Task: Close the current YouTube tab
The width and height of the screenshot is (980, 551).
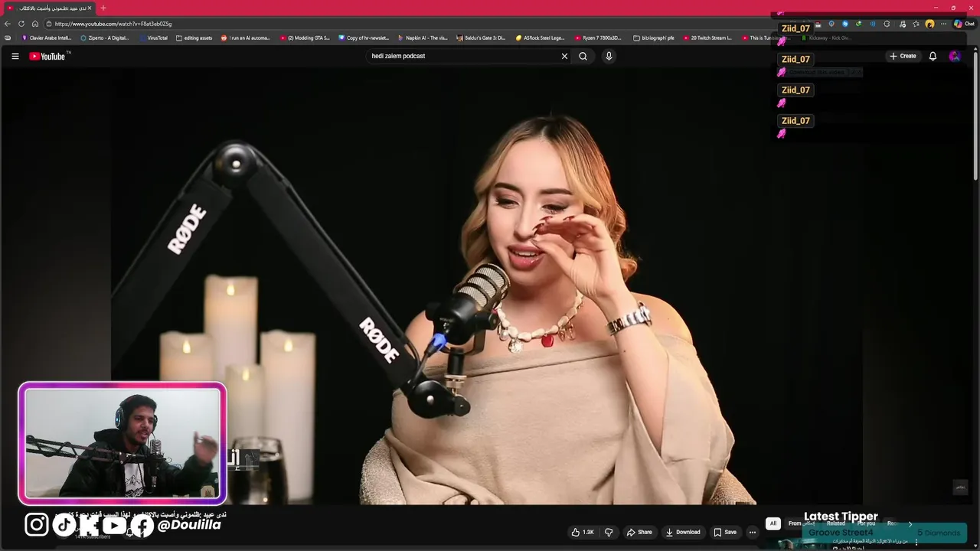Action: coord(89,8)
